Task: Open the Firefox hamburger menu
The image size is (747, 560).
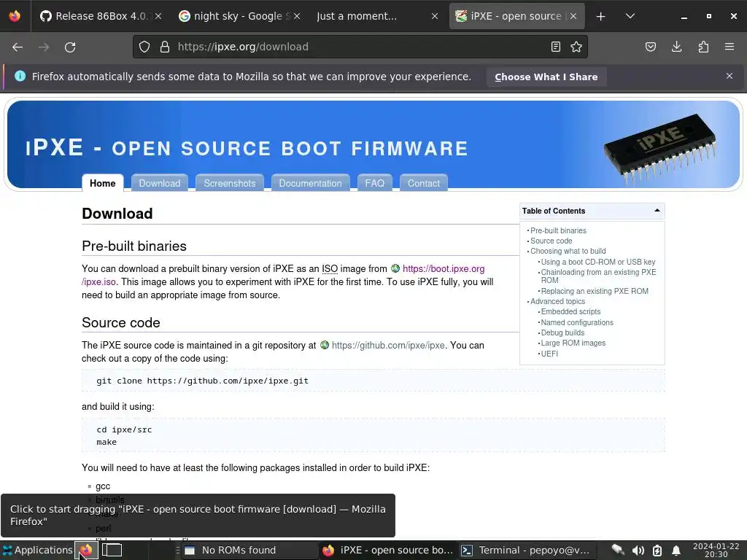Action: click(x=729, y=47)
